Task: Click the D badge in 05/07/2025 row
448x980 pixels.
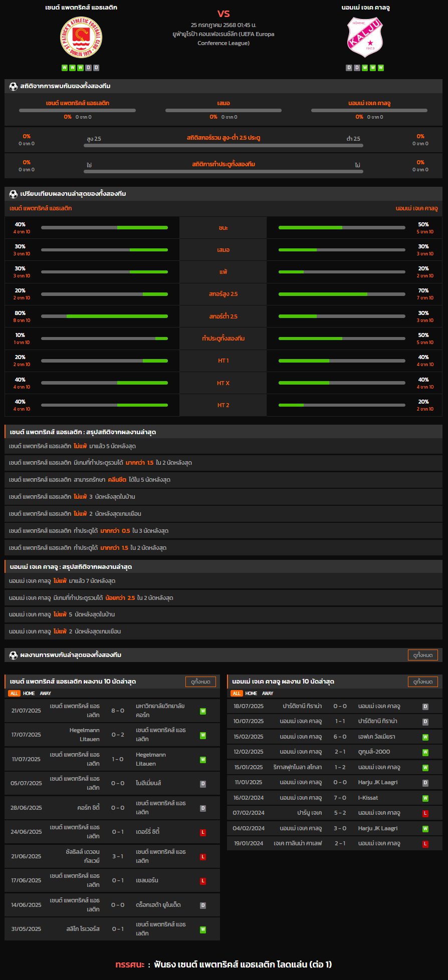Action: (x=203, y=784)
